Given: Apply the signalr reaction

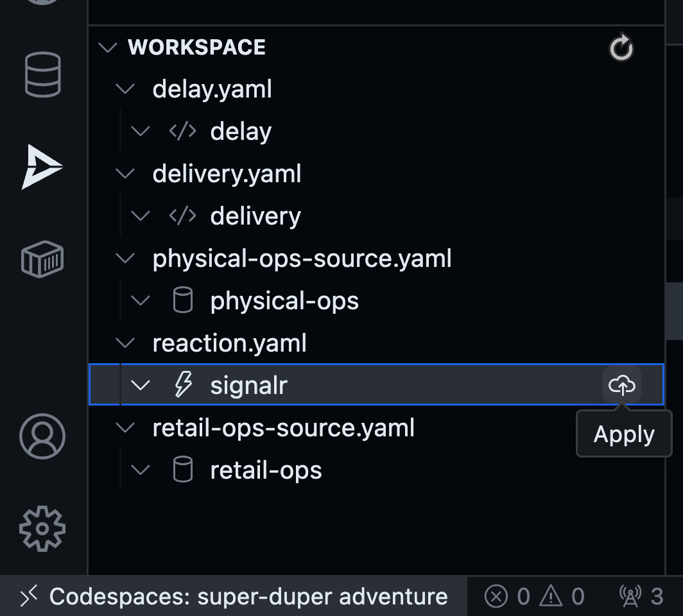Looking at the screenshot, I should (620, 384).
